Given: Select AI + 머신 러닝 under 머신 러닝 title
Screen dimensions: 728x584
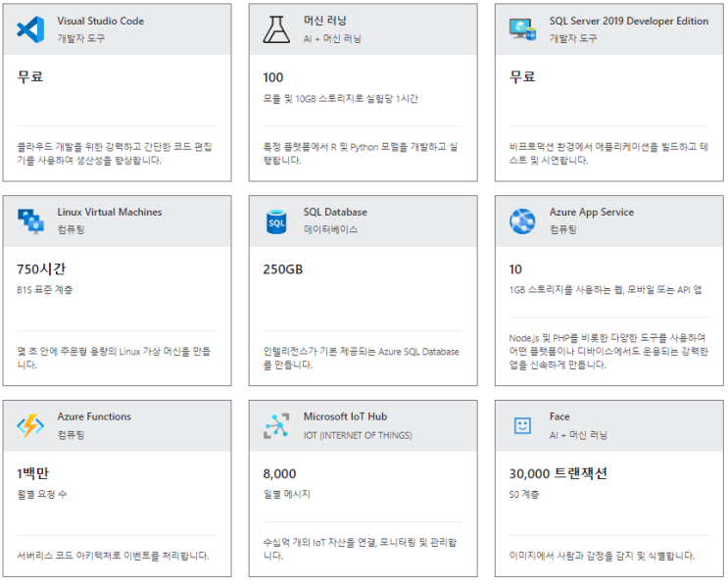Looking at the screenshot, I should click(x=332, y=38).
